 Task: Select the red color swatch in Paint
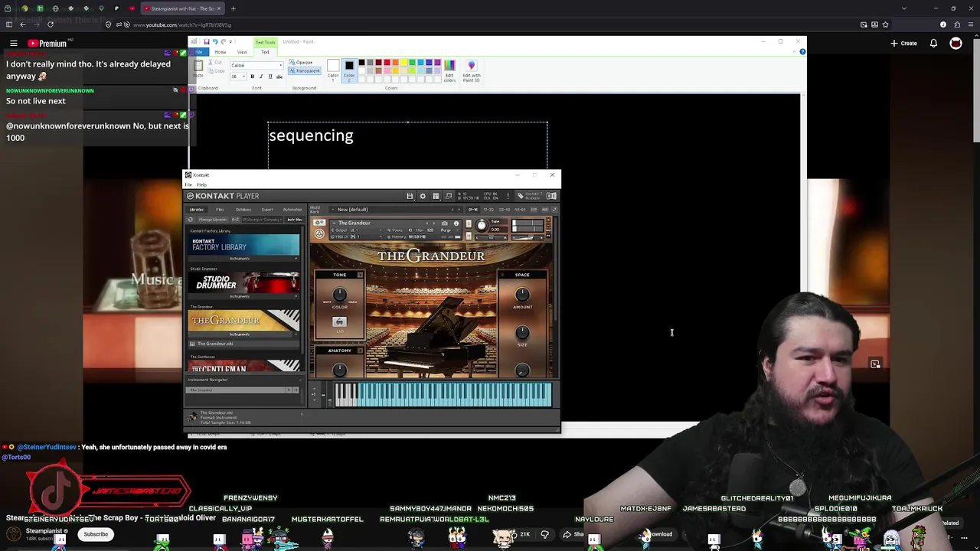[387, 63]
